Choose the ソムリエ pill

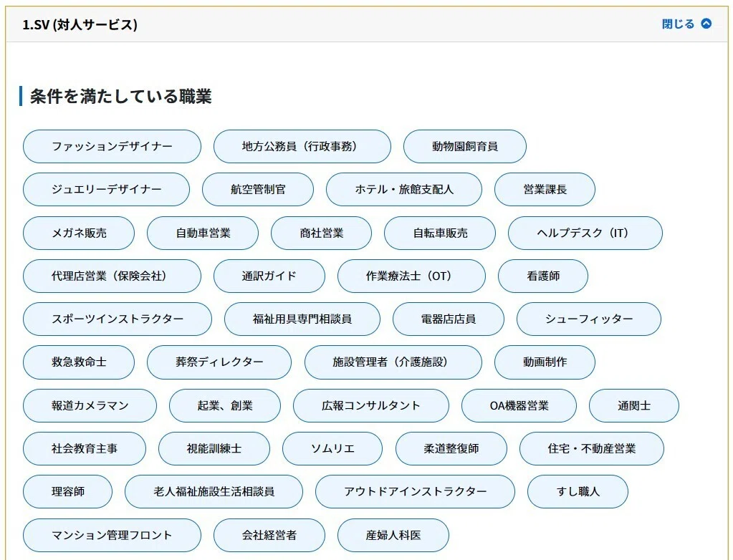click(x=332, y=448)
